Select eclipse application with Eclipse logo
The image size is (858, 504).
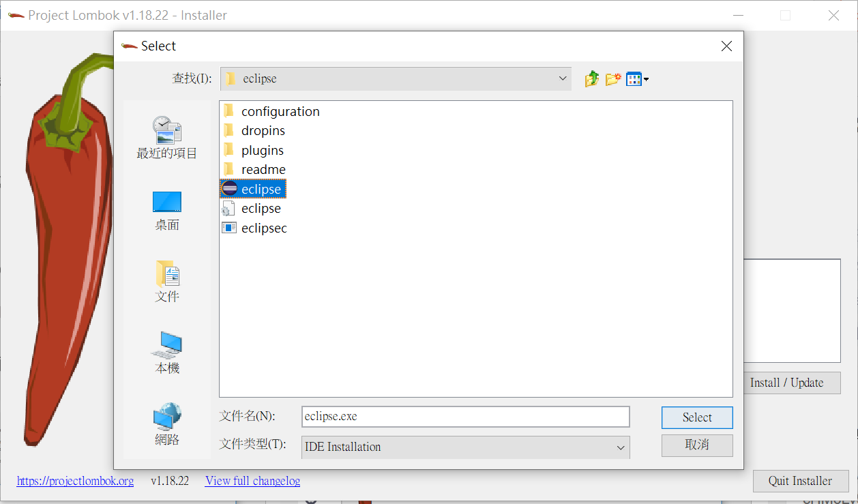point(252,189)
